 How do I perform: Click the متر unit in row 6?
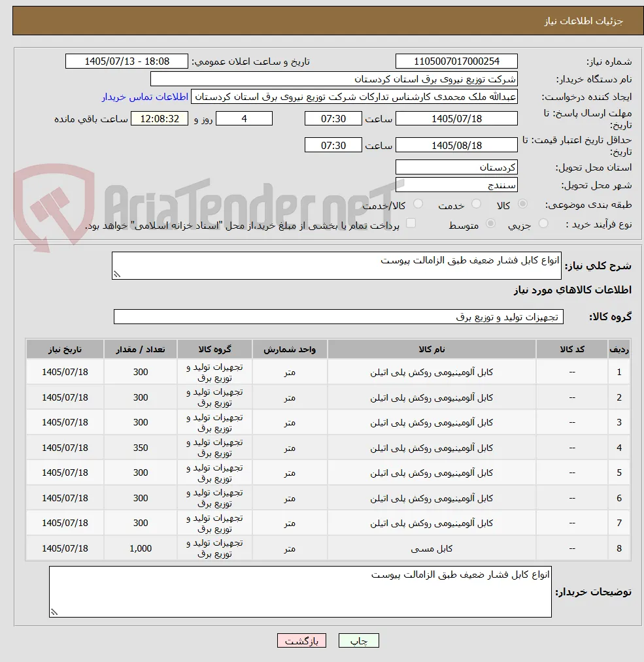pyautogui.click(x=289, y=498)
